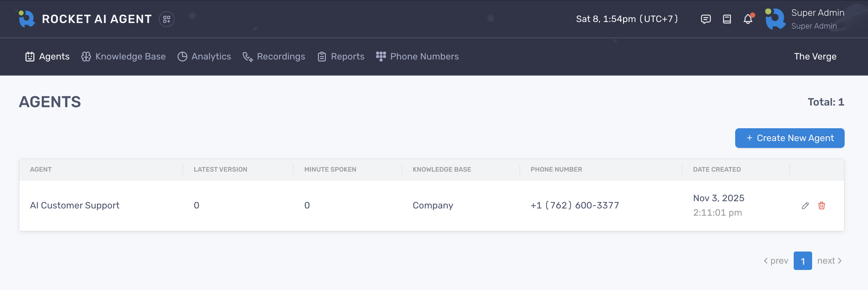
Task: Edit the AI Customer Support agent
Action: (x=805, y=205)
